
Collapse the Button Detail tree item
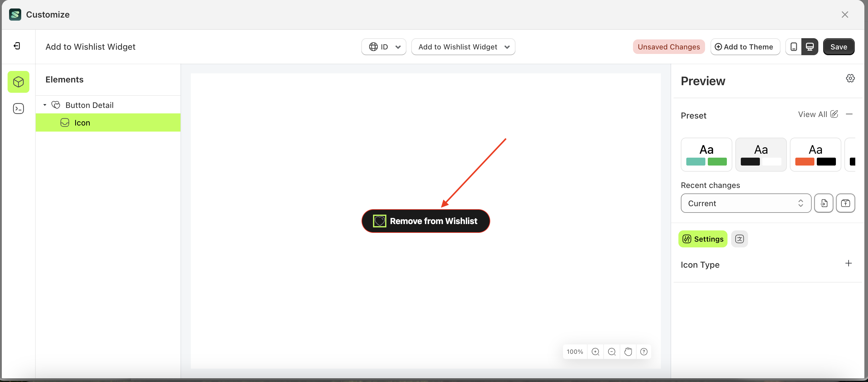pos(45,105)
